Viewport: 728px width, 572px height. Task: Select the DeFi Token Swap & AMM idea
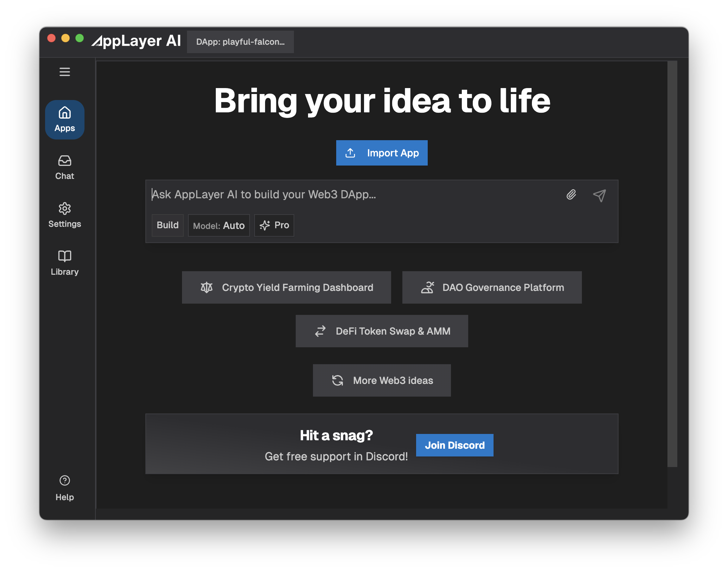coord(382,331)
